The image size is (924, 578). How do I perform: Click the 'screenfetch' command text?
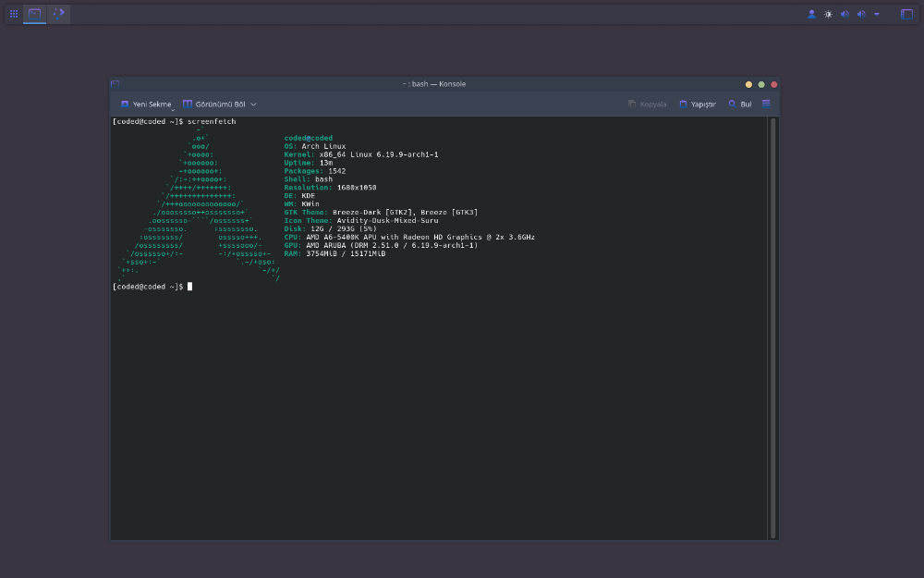pyautogui.click(x=212, y=121)
